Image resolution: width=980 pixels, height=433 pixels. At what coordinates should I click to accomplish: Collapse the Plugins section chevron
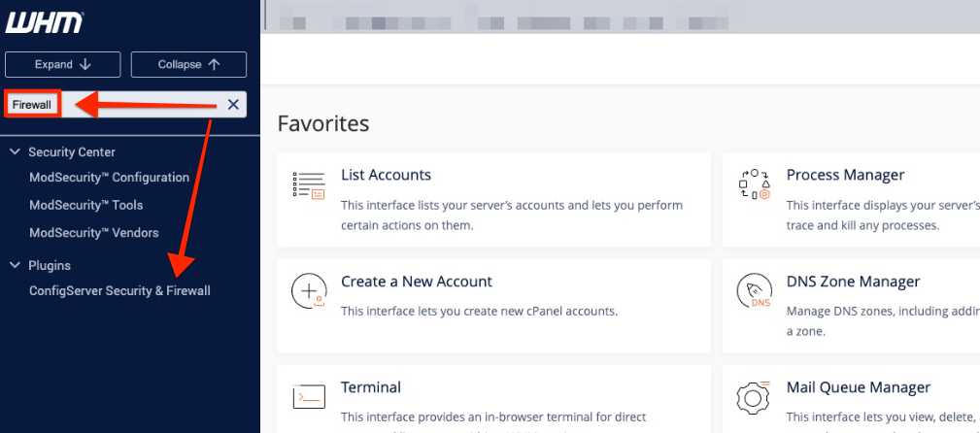15,265
